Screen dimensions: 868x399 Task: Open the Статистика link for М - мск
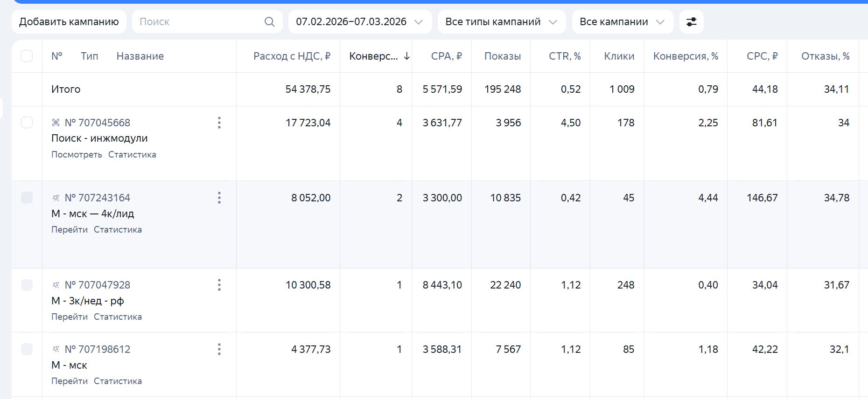tap(118, 381)
